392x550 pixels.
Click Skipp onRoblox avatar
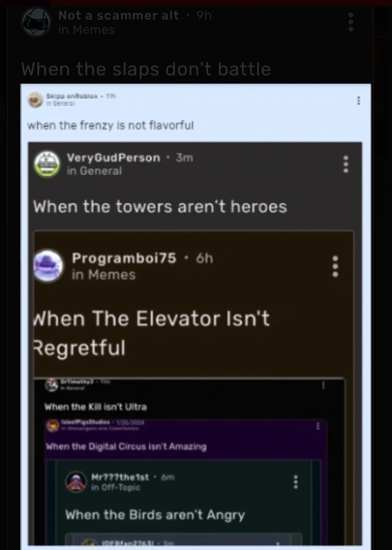click(35, 100)
